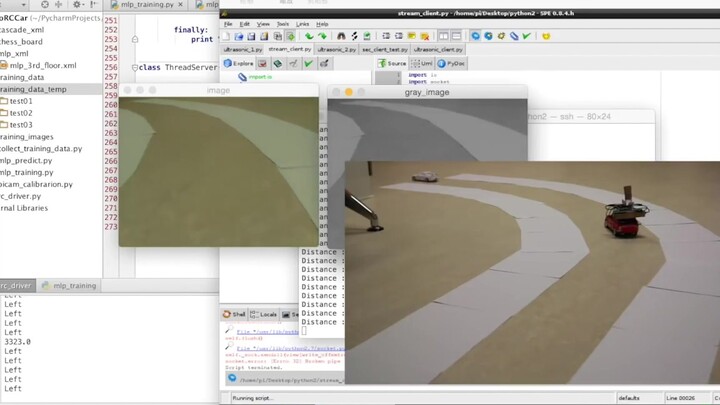The height and width of the screenshot is (405, 720).
Task: Switch to ultrasonic_2.py tab in SPE
Action: (337, 49)
